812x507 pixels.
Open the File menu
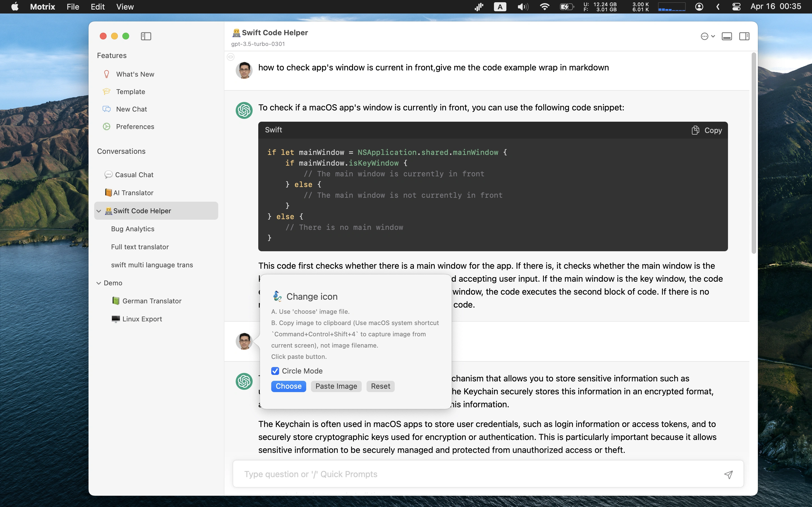pyautogui.click(x=72, y=7)
